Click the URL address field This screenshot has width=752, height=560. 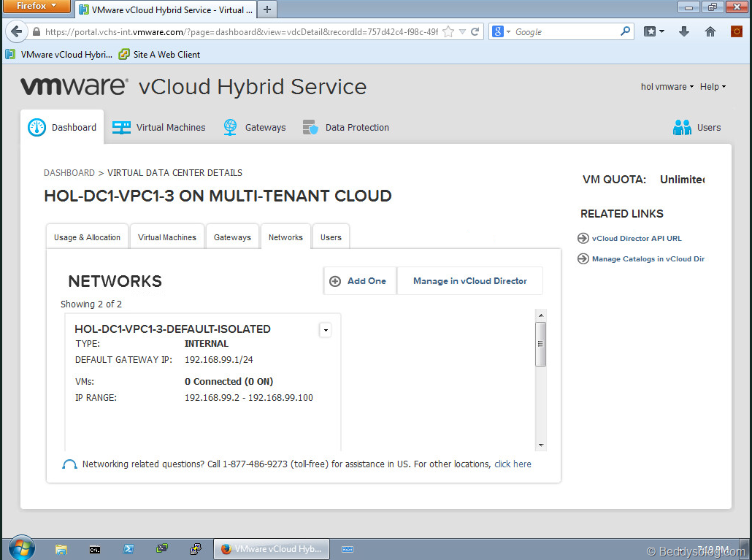click(241, 31)
